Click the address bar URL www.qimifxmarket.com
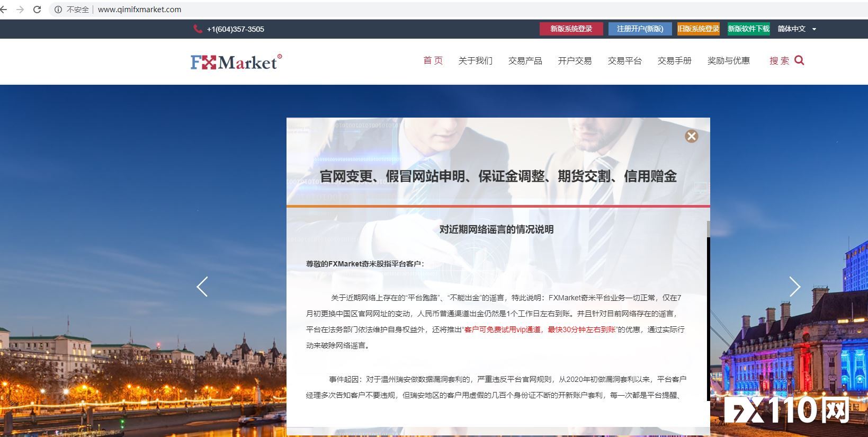The height and width of the screenshot is (437, 868). click(x=139, y=10)
